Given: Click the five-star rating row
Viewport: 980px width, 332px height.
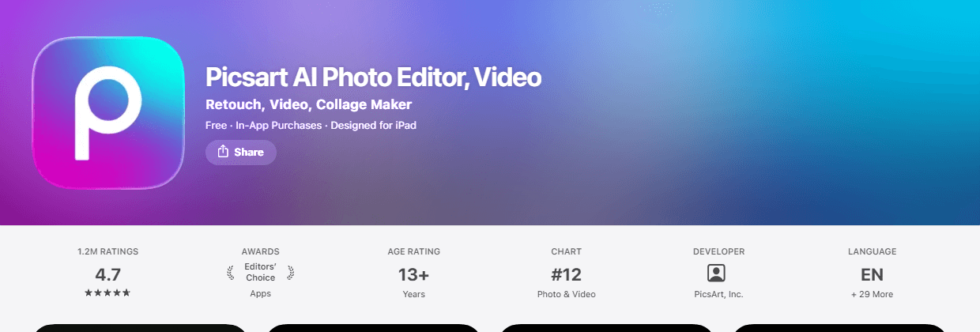Looking at the screenshot, I should coord(107,292).
